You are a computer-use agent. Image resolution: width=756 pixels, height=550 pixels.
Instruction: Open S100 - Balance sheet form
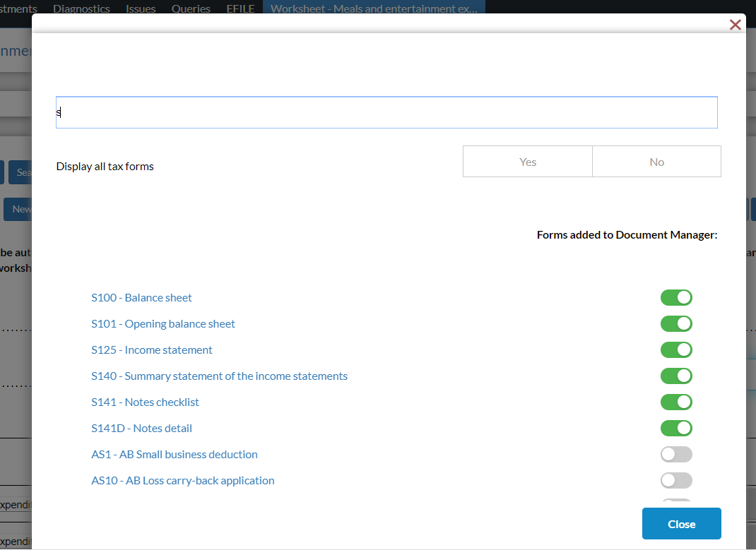tap(141, 298)
